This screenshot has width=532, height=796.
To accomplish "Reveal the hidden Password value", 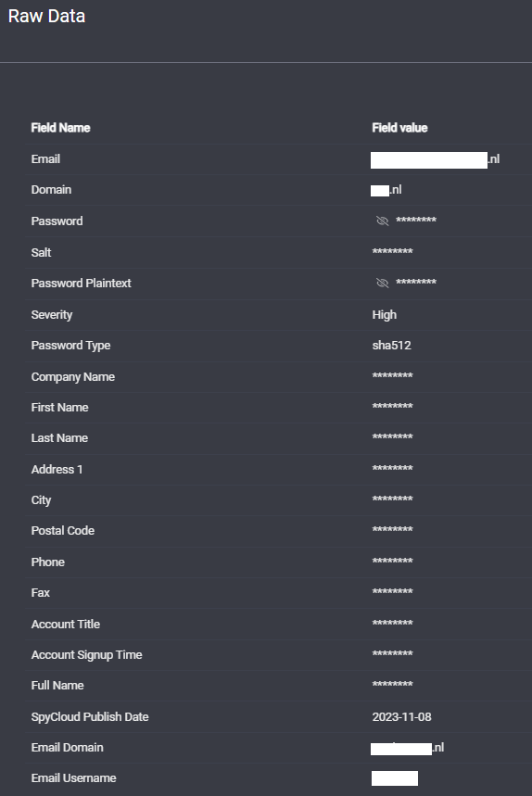I will (x=382, y=221).
